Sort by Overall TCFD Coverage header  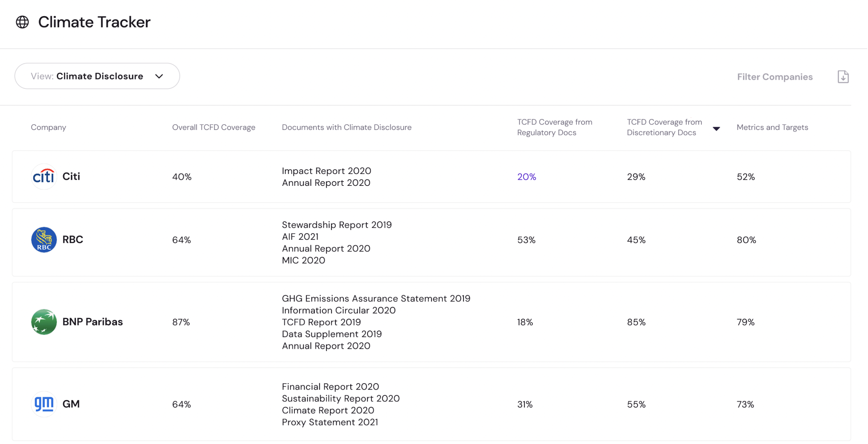click(214, 127)
